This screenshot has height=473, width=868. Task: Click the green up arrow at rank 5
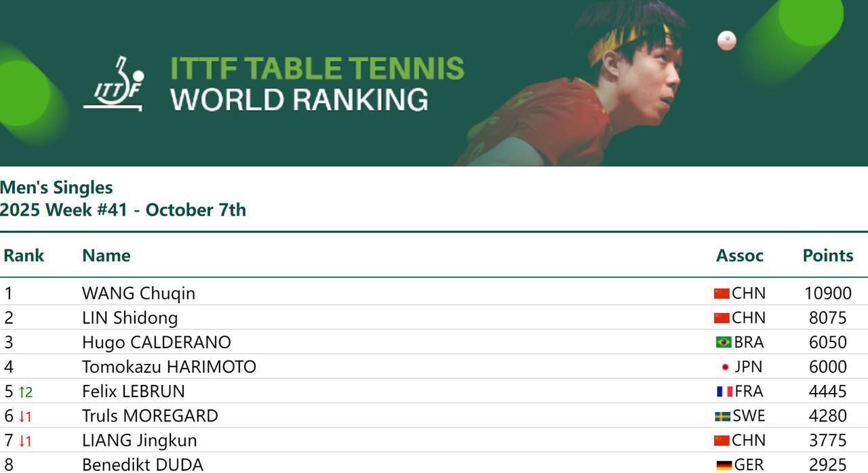(x=22, y=392)
